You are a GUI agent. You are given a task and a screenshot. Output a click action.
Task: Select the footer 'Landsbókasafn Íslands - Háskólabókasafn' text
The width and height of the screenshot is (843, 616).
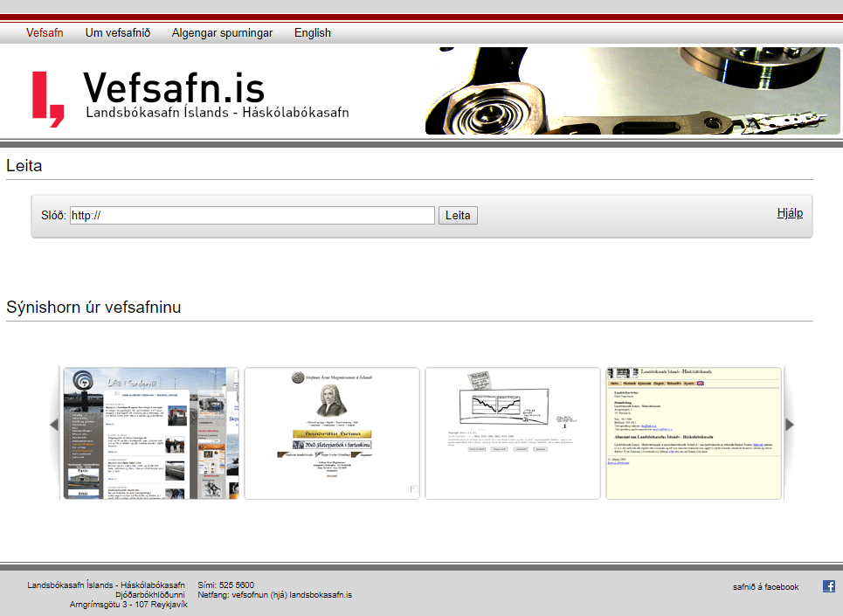click(106, 585)
